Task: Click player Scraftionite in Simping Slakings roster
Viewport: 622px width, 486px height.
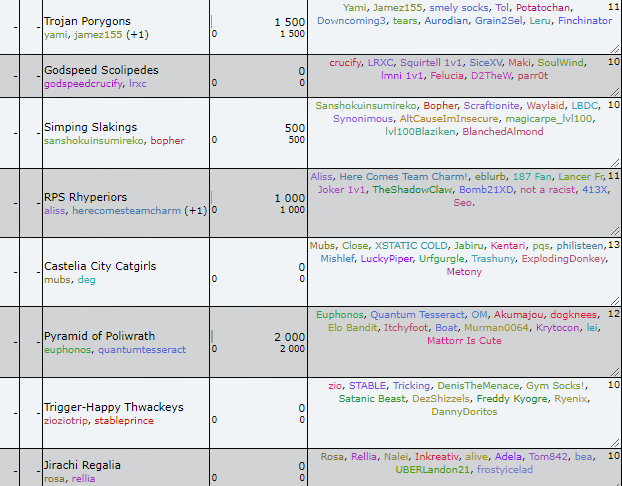Action: click(x=491, y=106)
